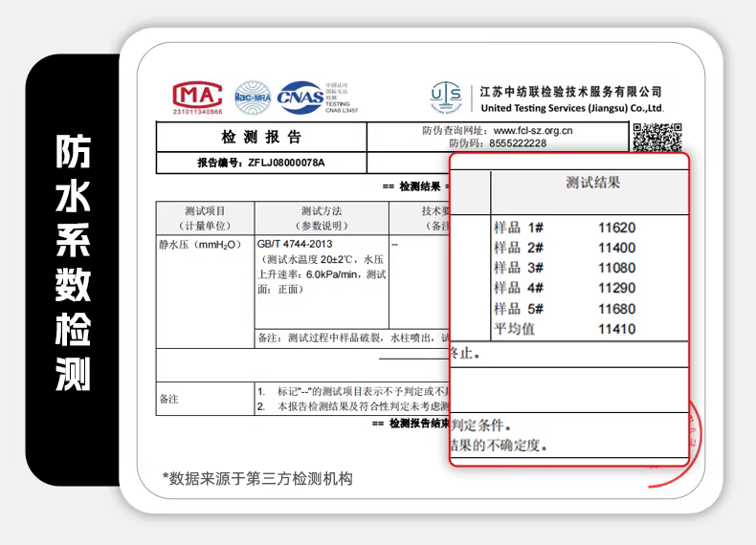Viewport: 756px width, 545px height.
Task: Click the 测试结果 header in magnified panel
Action: (x=592, y=183)
